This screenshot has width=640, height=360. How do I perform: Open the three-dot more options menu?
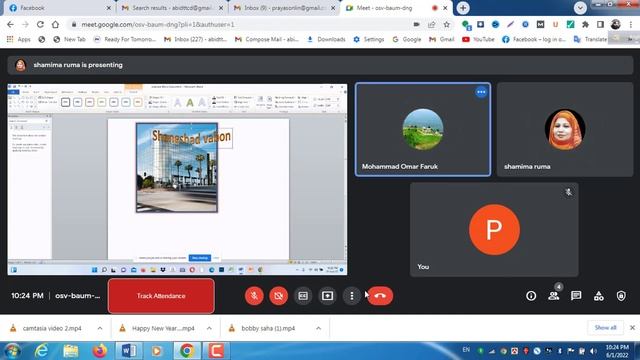click(x=352, y=296)
